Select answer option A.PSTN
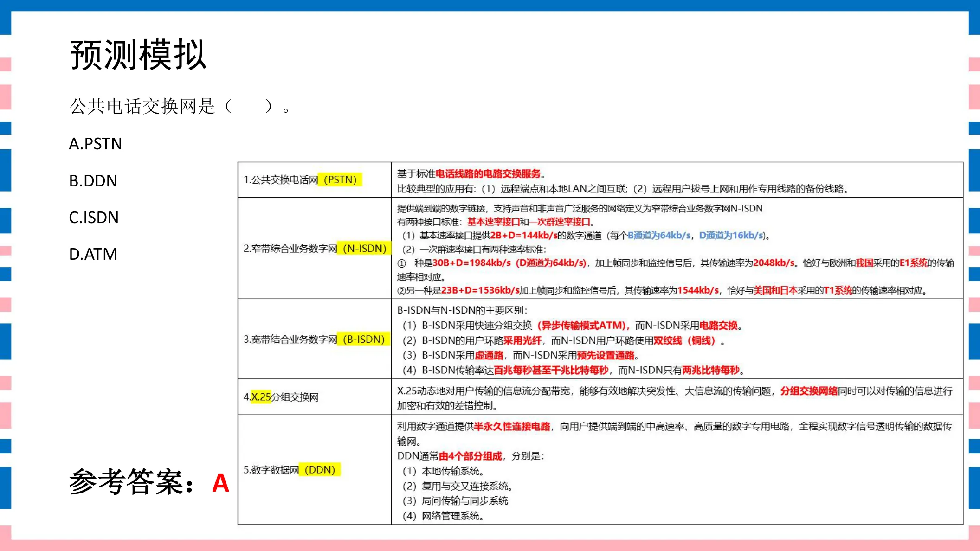Screen dimensions: 980x551 [x=95, y=144]
